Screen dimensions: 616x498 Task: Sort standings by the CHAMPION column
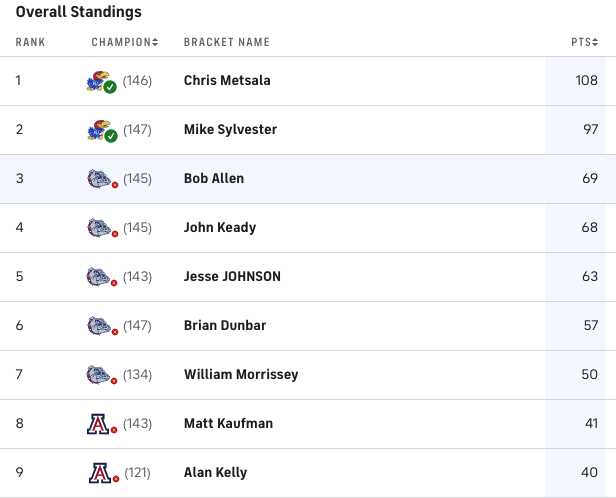(x=125, y=42)
